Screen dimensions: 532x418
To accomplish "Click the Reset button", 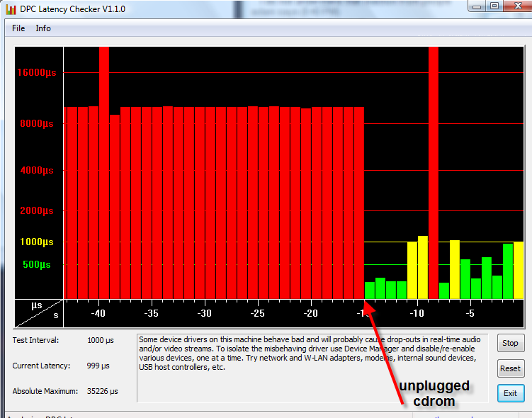I will pyautogui.click(x=510, y=368).
